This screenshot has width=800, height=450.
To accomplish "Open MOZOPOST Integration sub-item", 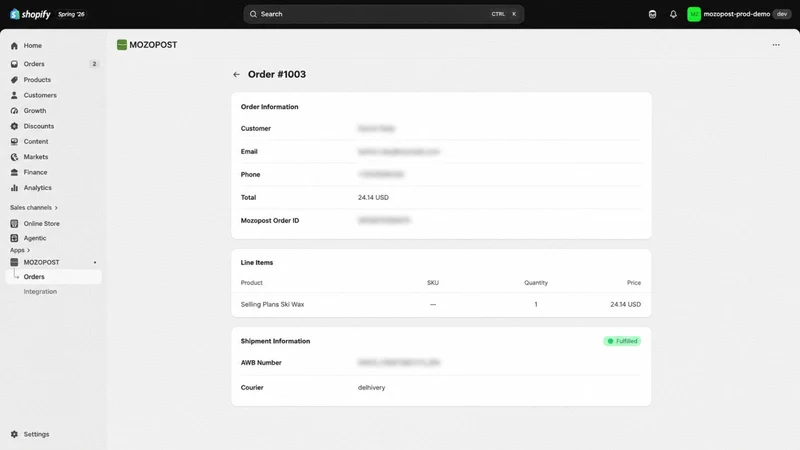I will tap(40, 291).
